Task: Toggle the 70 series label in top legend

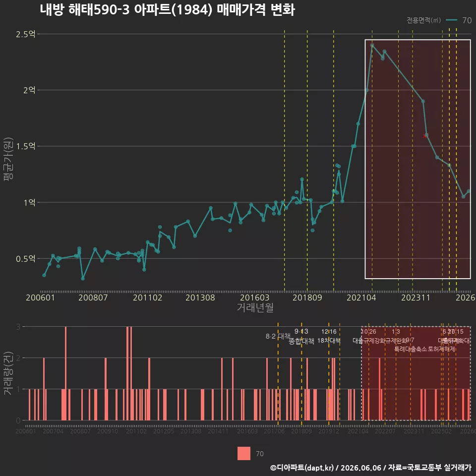Action: 467,20
